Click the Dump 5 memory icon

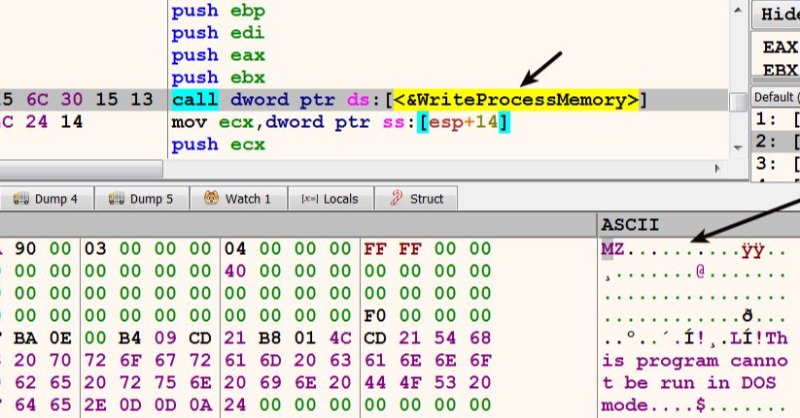[116, 199]
